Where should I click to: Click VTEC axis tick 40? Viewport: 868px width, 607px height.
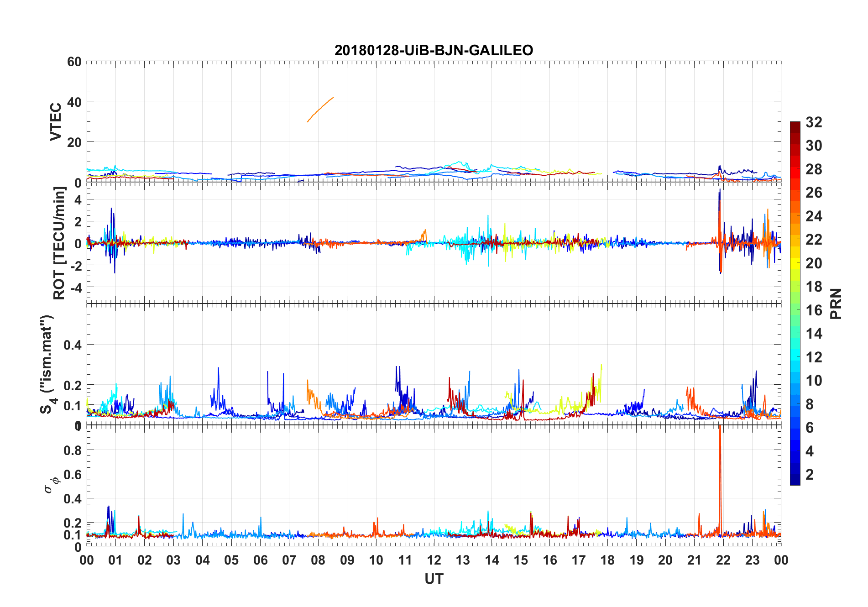[74, 102]
